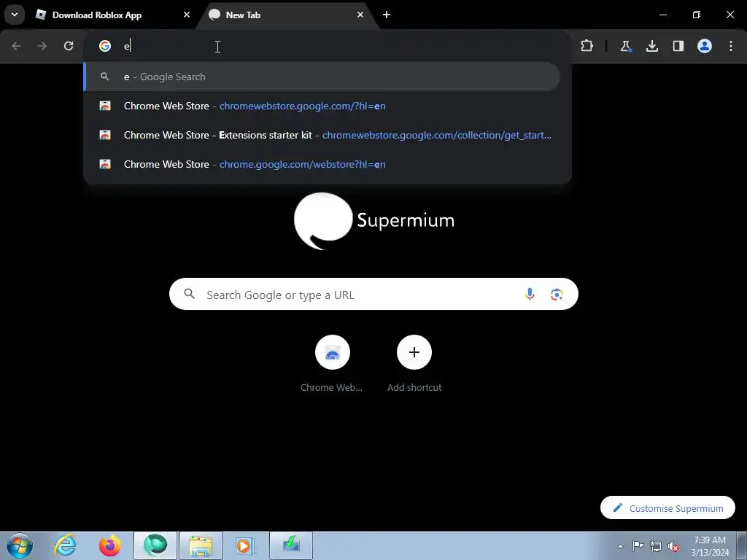Add shortcut with the plus tile
Viewport: 747px width, 560px height.
414,363
